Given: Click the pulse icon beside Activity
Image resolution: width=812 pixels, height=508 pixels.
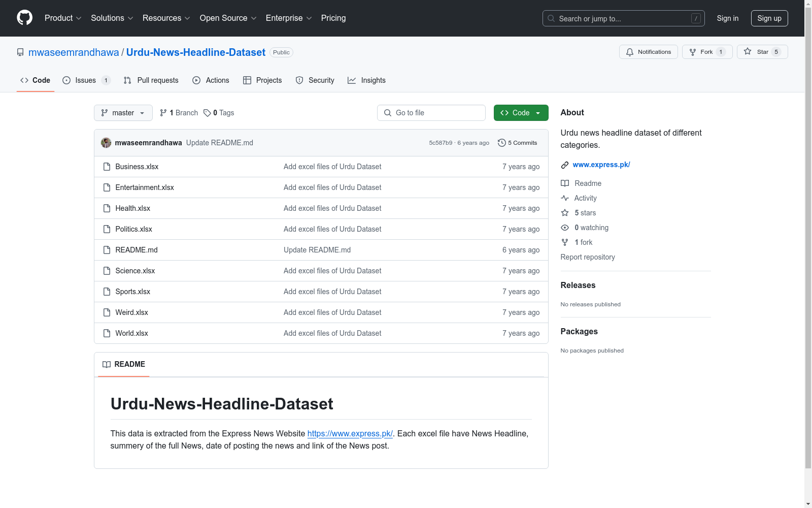Looking at the screenshot, I should click(565, 198).
